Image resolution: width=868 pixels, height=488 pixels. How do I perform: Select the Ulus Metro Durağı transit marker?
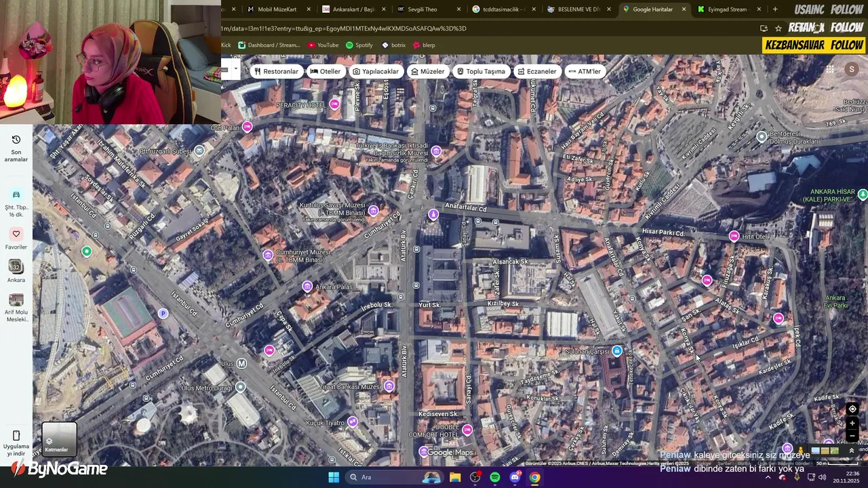239,388
